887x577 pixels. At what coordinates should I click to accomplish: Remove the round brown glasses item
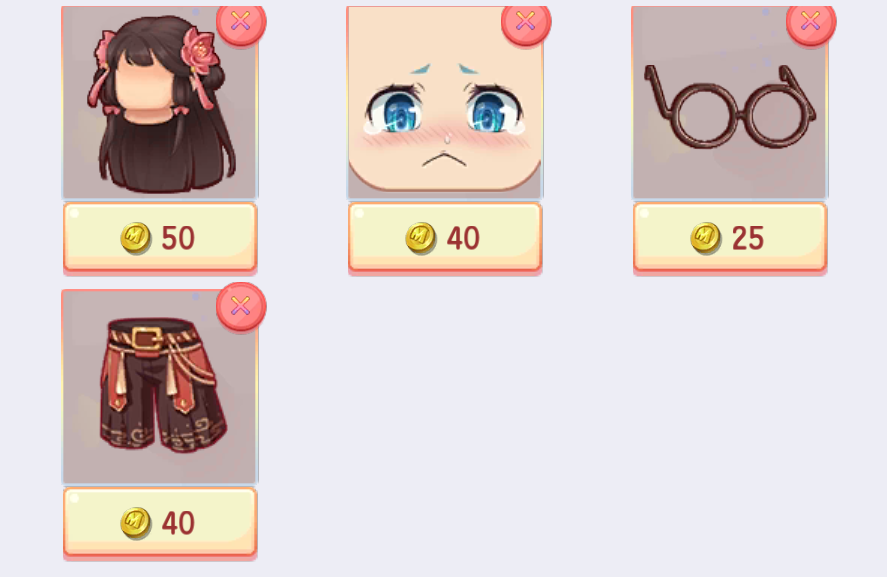[811, 21]
